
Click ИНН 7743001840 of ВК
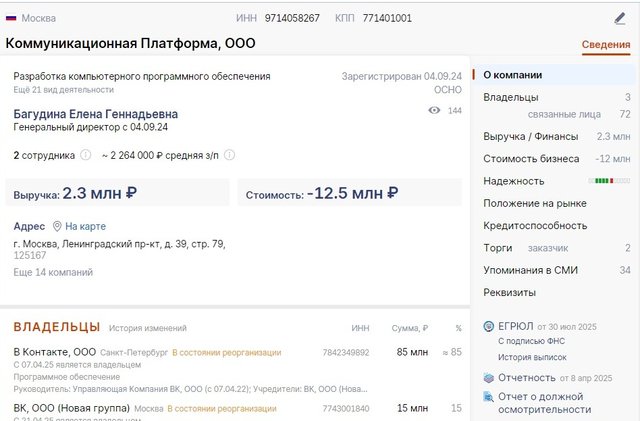tap(346, 408)
